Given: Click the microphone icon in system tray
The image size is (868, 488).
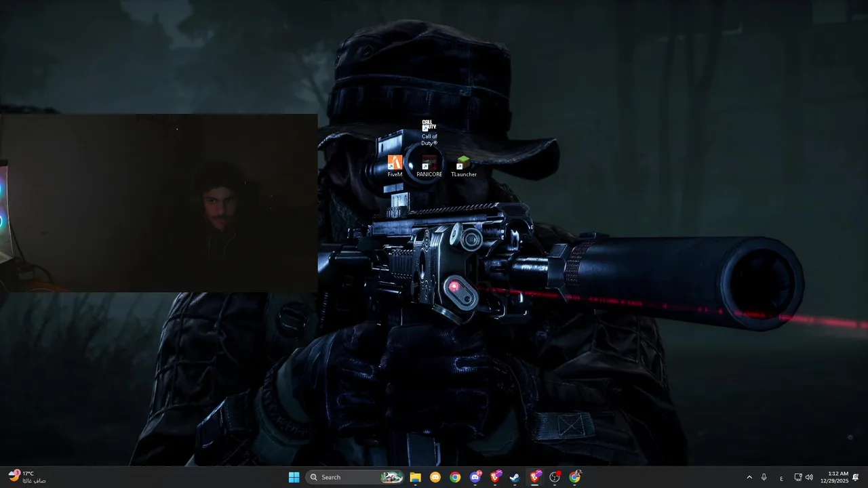Looking at the screenshot, I should [764, 477].
